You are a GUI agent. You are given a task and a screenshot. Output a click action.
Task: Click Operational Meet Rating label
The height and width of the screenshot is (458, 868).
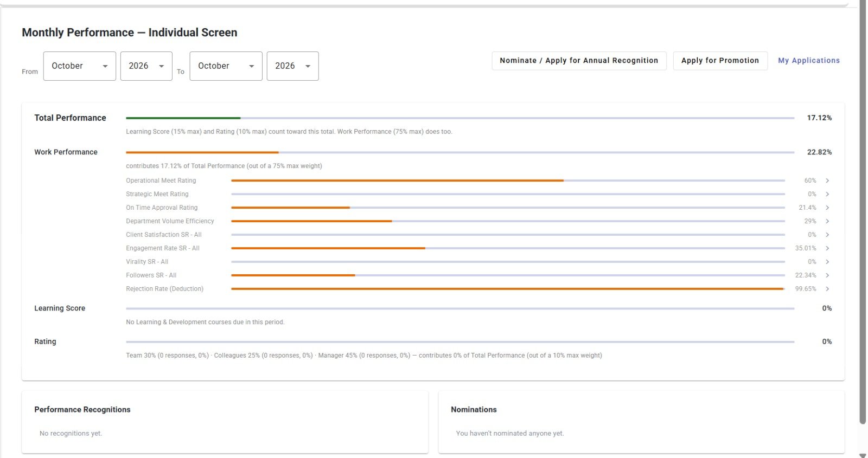point(161,180)
